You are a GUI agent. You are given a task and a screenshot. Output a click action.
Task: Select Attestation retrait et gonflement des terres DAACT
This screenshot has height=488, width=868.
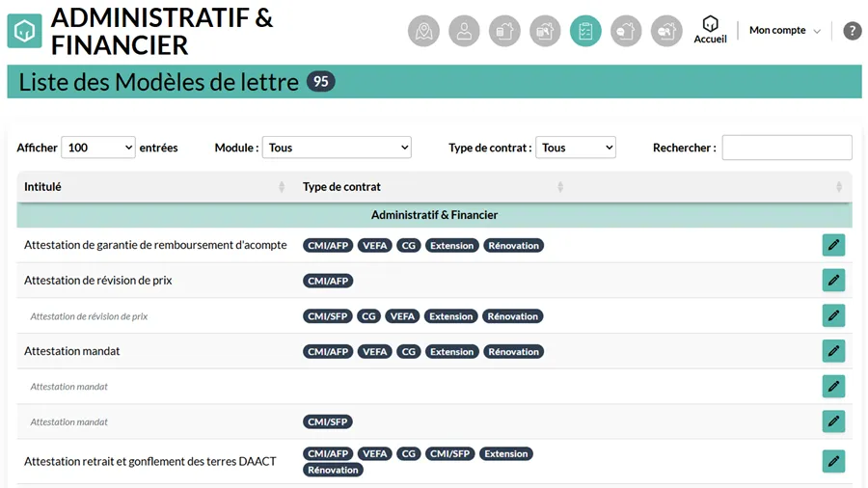(x=150, y=461)
